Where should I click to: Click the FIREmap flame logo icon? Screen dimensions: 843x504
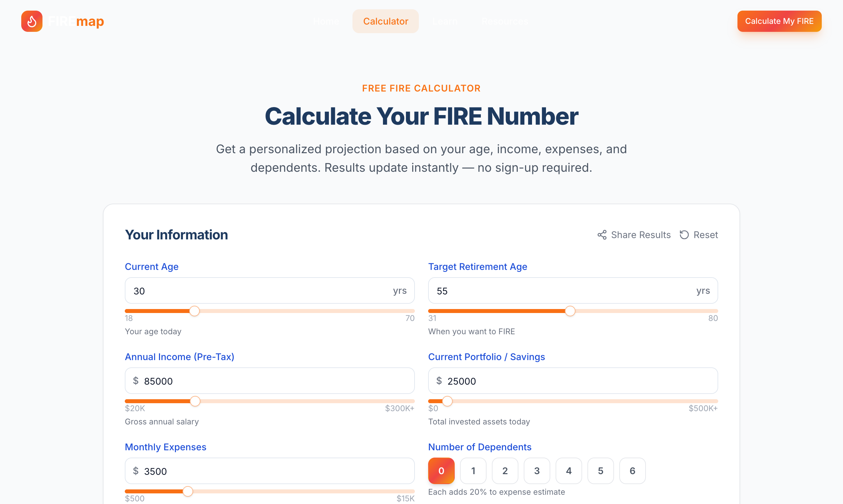tap(31, 21)
